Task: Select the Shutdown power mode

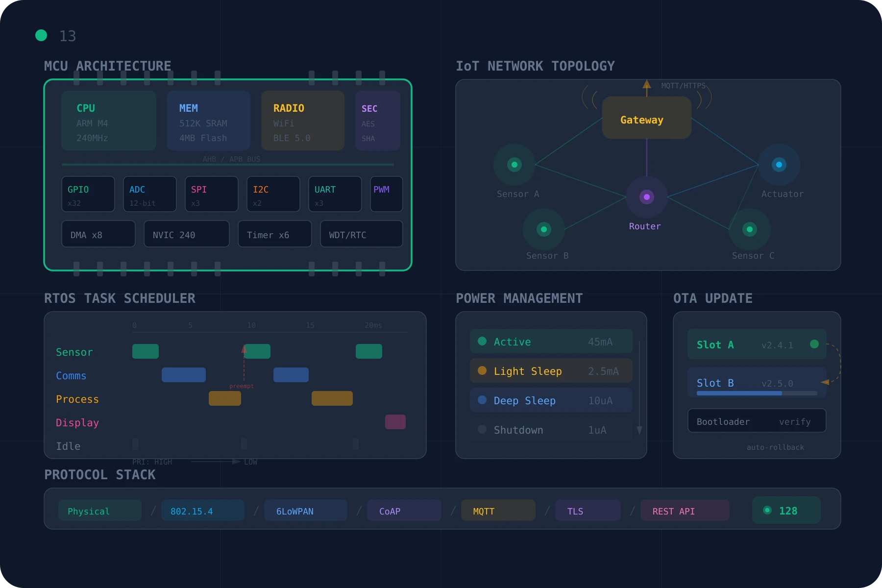Action: (550, 430)
